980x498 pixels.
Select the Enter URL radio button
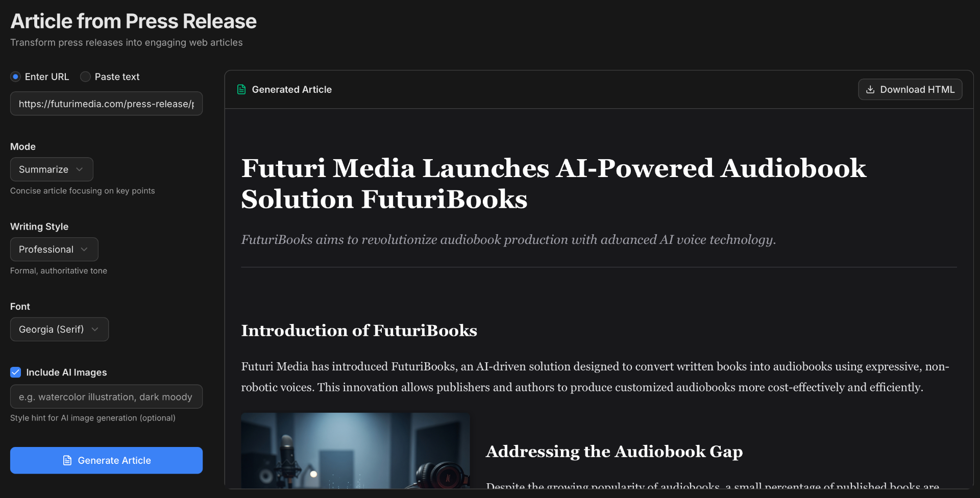click(15, 77)
